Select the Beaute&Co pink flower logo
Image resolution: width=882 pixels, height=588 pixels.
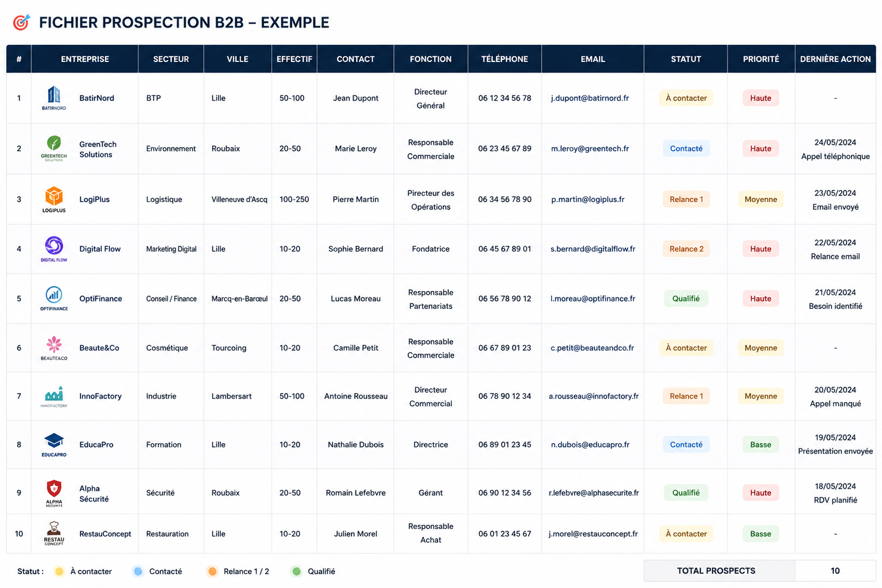coord(54,347)
